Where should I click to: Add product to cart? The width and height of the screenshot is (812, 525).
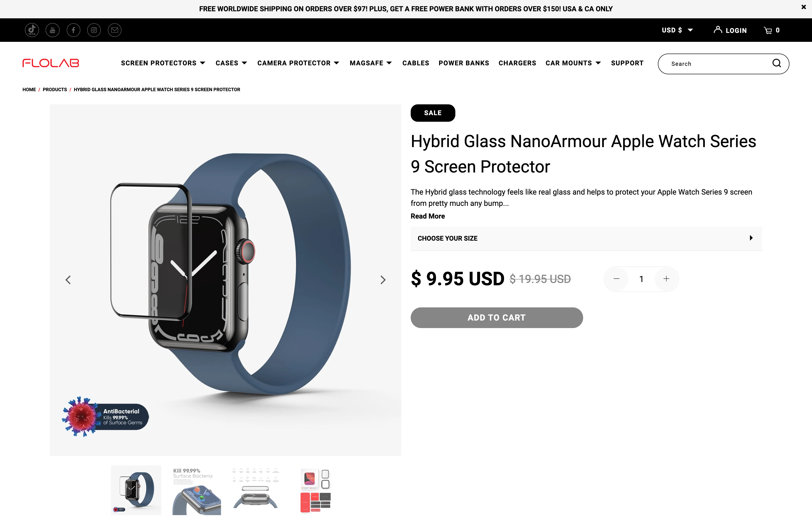pos(496,318)
